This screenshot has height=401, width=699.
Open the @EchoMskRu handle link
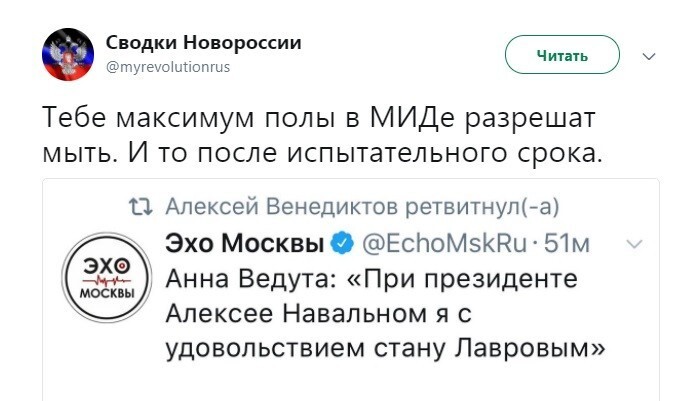(444, 243)
